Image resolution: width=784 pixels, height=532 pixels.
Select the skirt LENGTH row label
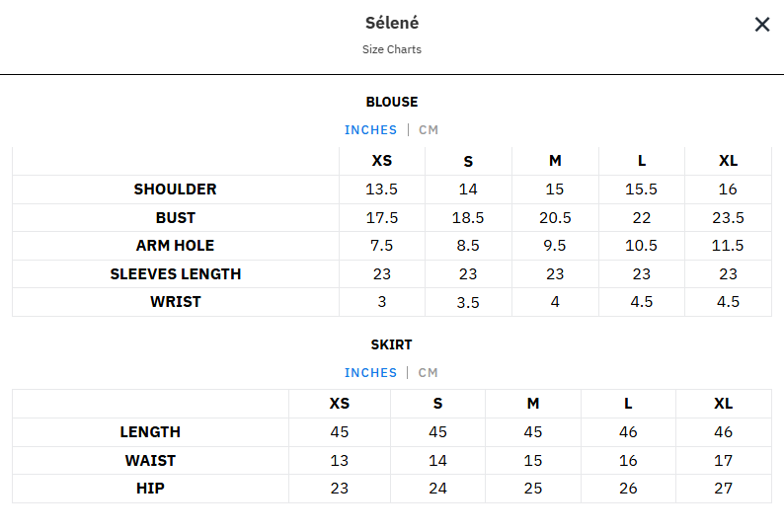click(x=150, y=432)
